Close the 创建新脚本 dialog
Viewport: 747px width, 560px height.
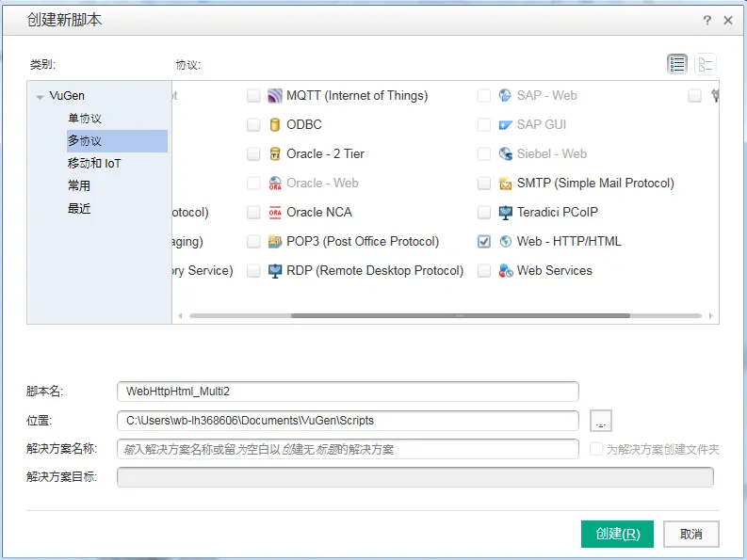pyautogui.click(x=728, y=20)
